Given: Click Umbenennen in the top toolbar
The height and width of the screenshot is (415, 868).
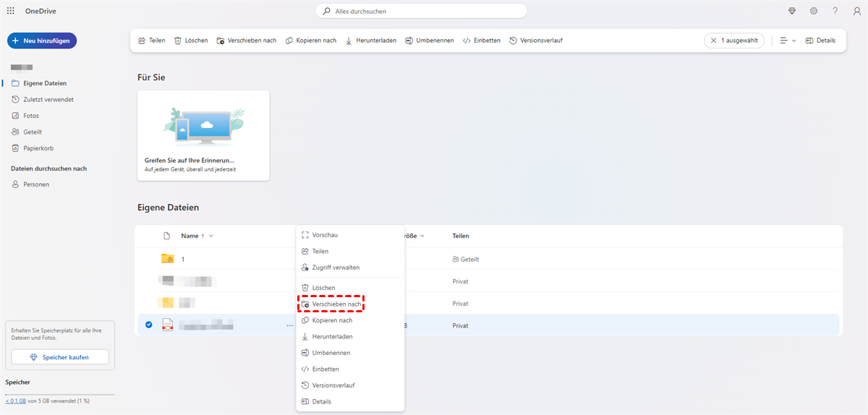Looking at the screenshot, I should (430, 40).
